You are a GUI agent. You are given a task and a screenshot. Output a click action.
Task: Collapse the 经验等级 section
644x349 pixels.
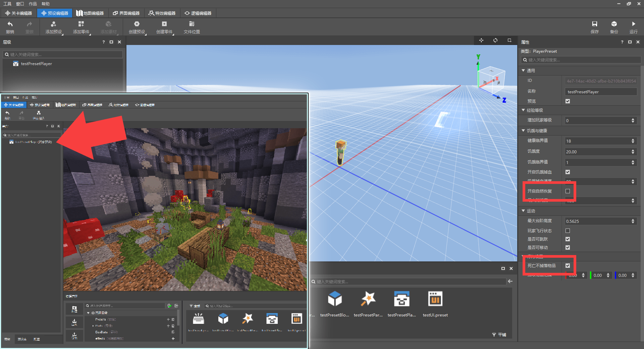(523, 110)
